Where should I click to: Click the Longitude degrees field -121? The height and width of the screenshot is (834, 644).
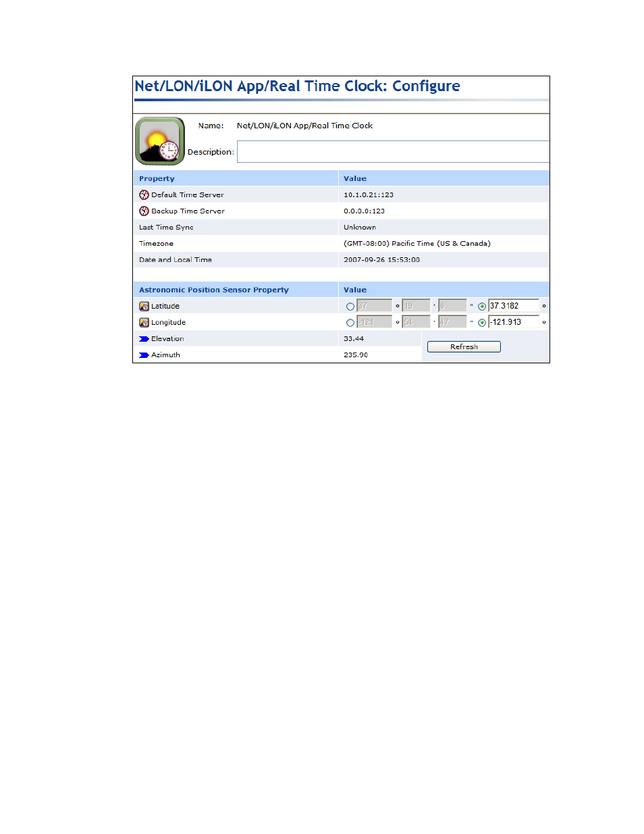(374, 322)
